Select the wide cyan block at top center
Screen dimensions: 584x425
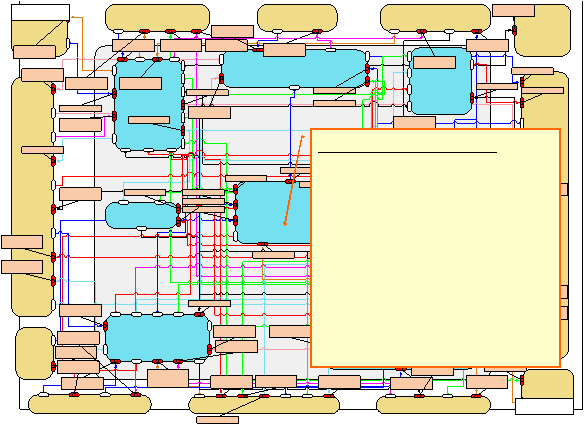click(294, 69)
